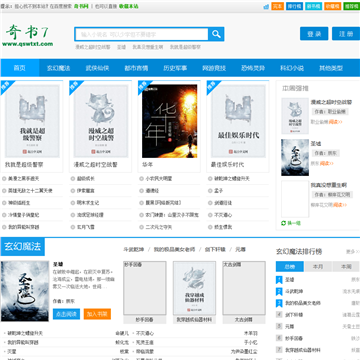Click 英雄无敌之十二翼天使 link
The height and width of the screenshot is (360, 360).
point(30,191)
